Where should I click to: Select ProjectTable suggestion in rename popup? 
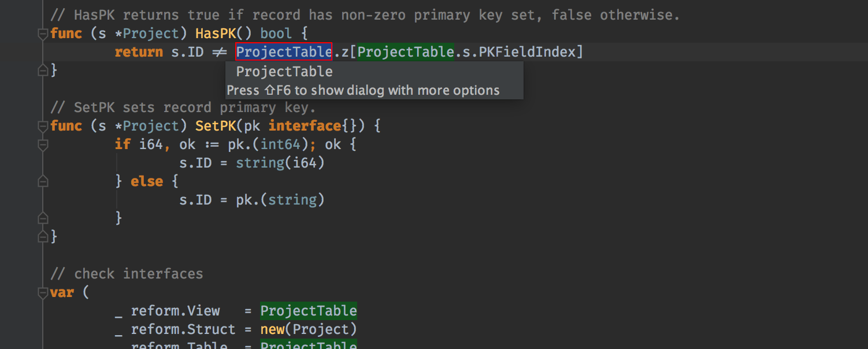point(284,72)
